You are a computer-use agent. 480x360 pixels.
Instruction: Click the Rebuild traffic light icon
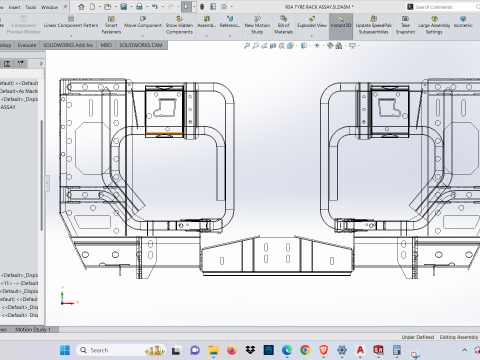tap(202, 7)
